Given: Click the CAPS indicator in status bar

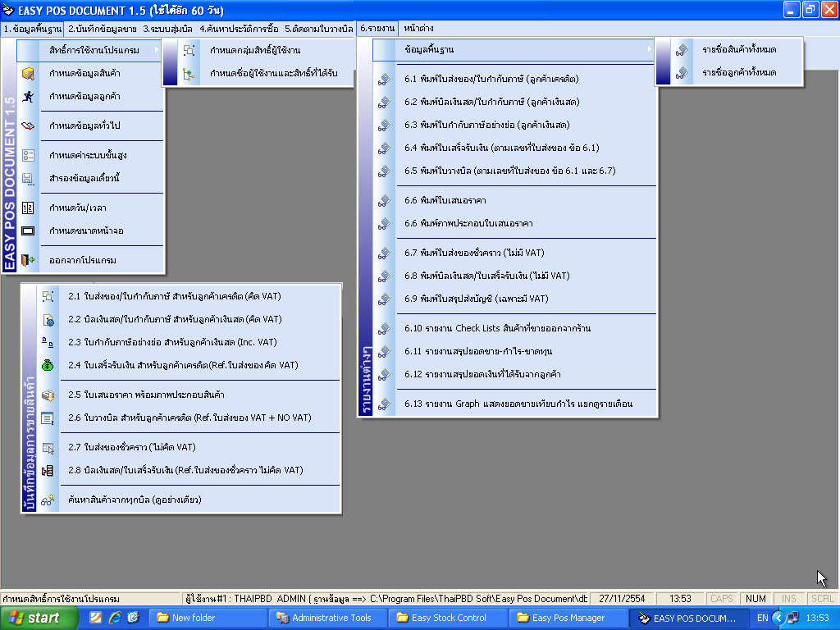Looking at the screenshot, I should tap(721, 599).
